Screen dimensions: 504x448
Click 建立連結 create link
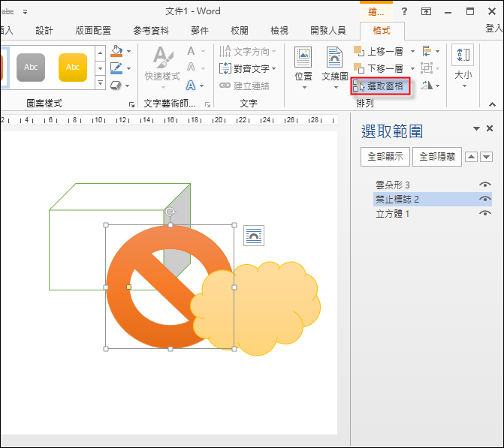244,86
